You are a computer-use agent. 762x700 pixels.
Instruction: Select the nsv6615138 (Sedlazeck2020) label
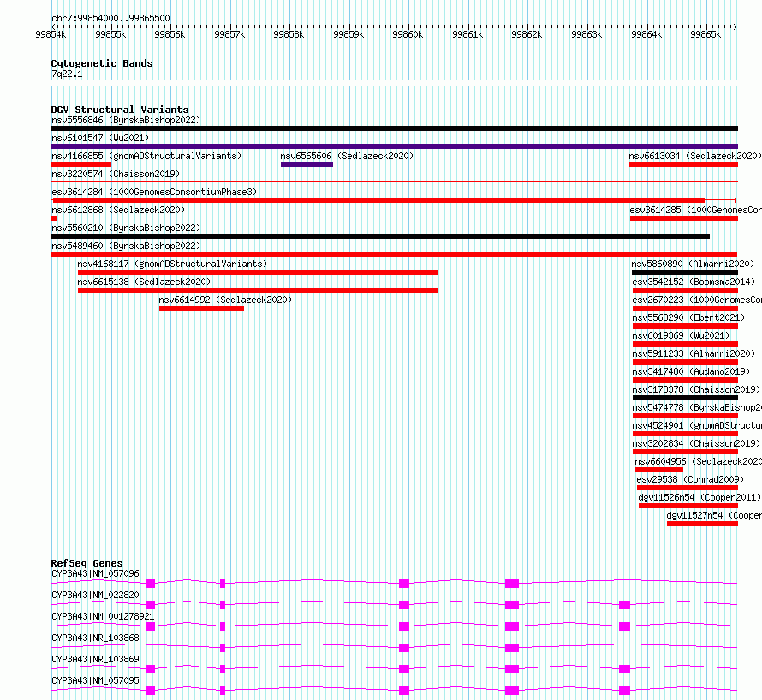[144, 282]
